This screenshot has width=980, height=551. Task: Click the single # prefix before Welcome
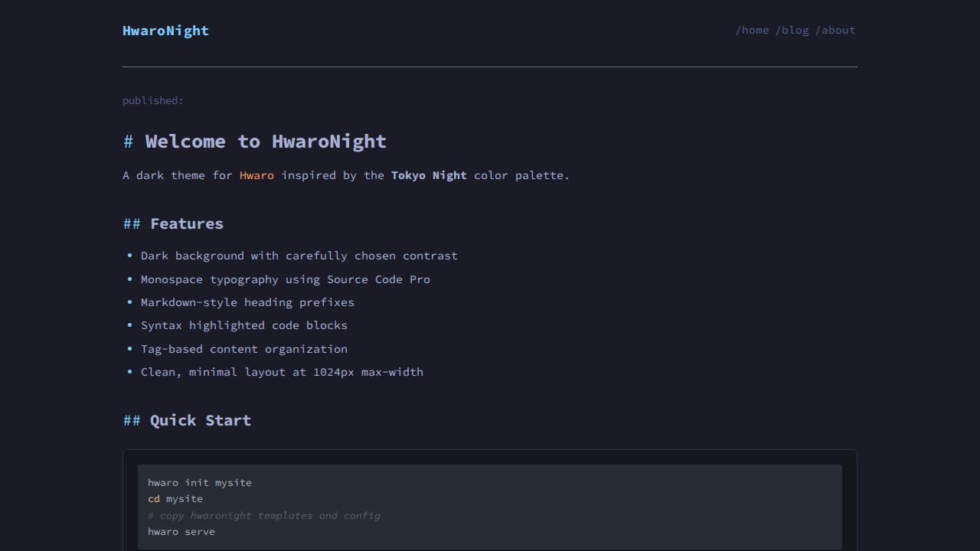(129, 142)
